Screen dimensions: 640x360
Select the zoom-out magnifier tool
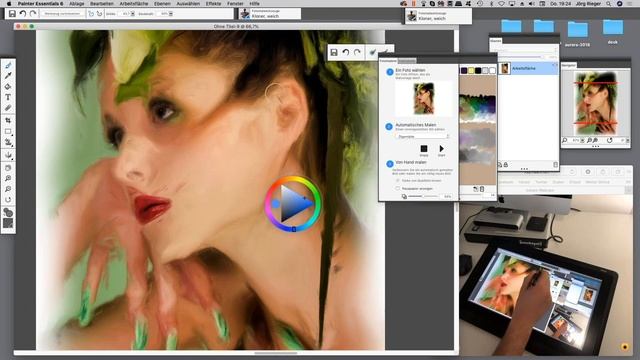(8, 189)
